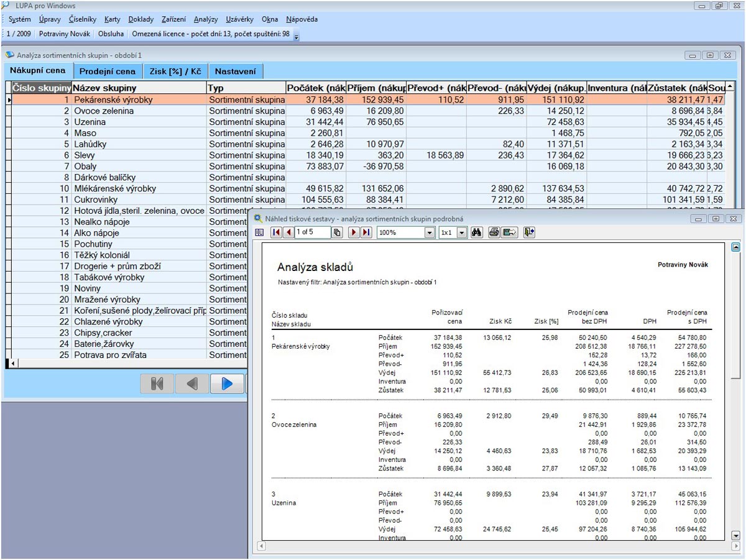
Task: Open the 1x1 page layout dropdown
Action: click(x=461, y=232)
